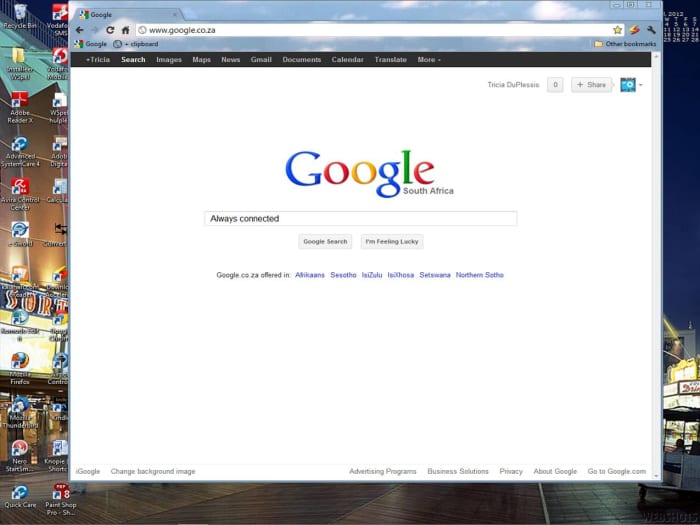Select the Vodafone SMS desktop shortcut
The height and width of the screenshot is (525, 700).
[x=58, y=20]
